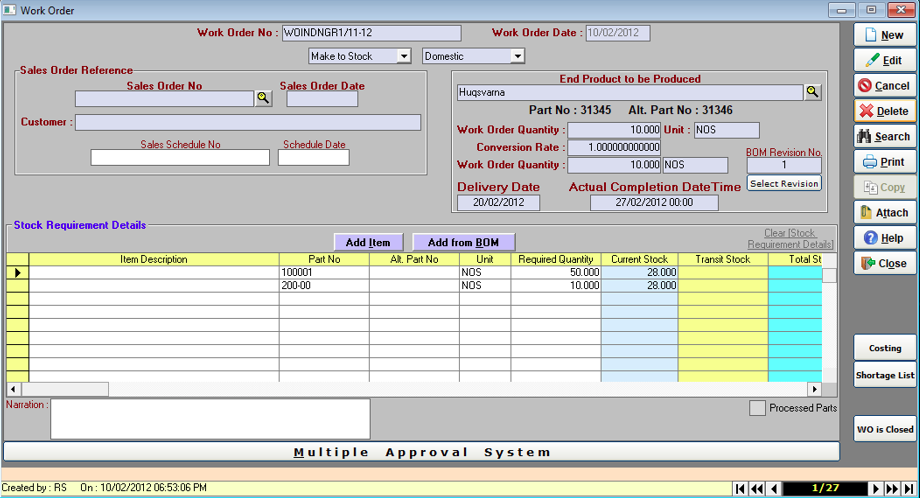Screen dimensions: 920x498
Task: Click Add from BOM button
Action: click(x=463, y=242)
